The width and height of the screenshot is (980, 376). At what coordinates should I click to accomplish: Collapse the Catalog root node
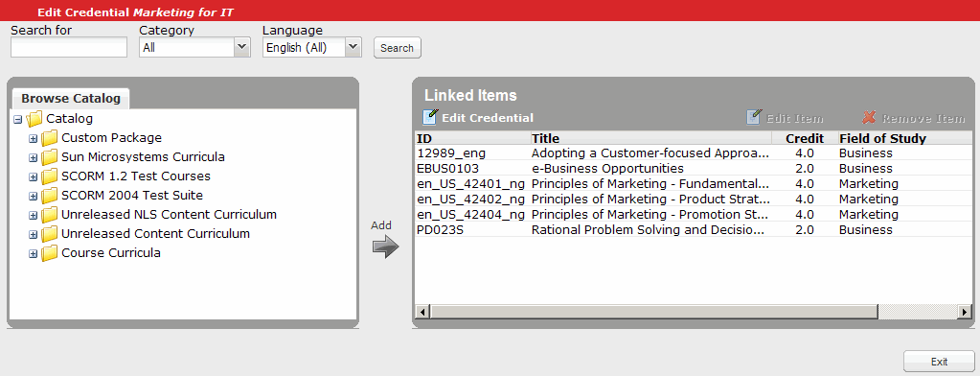click(18, 120)
